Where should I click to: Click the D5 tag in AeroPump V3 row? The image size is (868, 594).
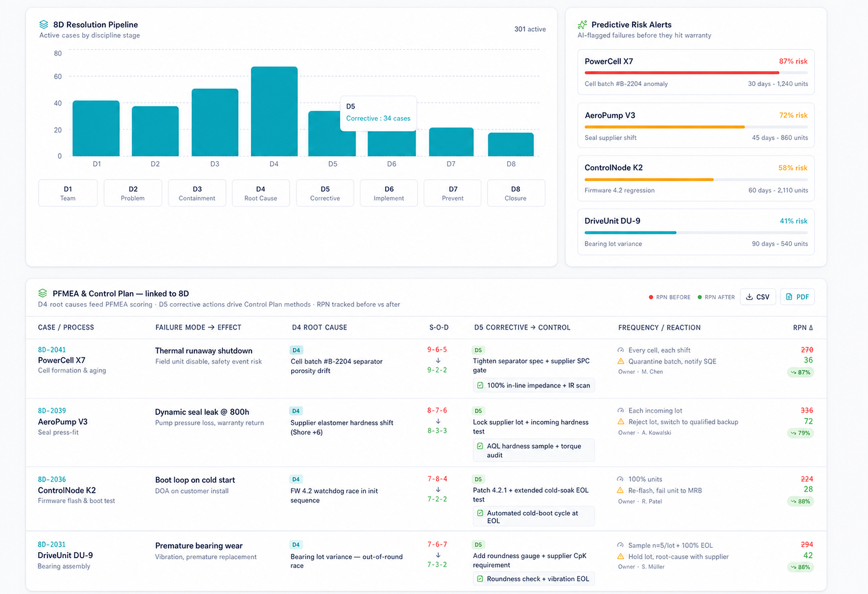click(478, 411)
